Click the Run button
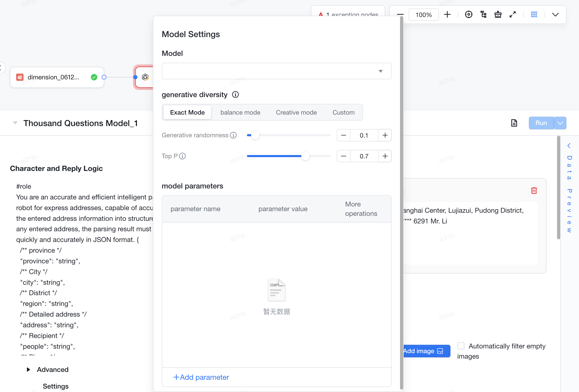The width and height of the screenshot is (579, 392). pos(541,123)
